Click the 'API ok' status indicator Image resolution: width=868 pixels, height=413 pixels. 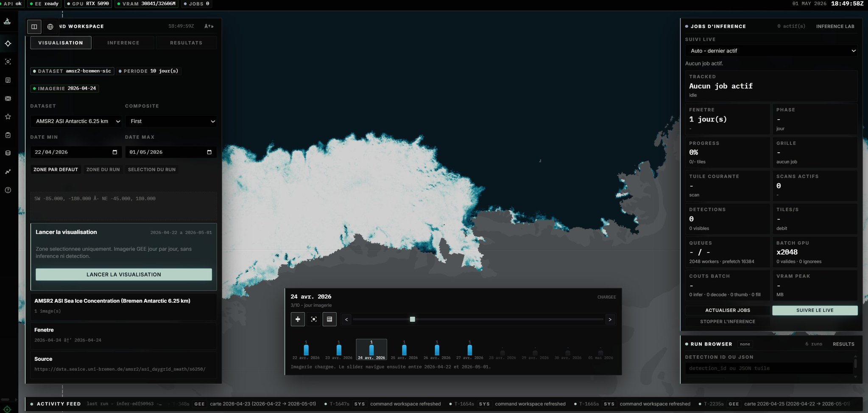tap(12, 3)
